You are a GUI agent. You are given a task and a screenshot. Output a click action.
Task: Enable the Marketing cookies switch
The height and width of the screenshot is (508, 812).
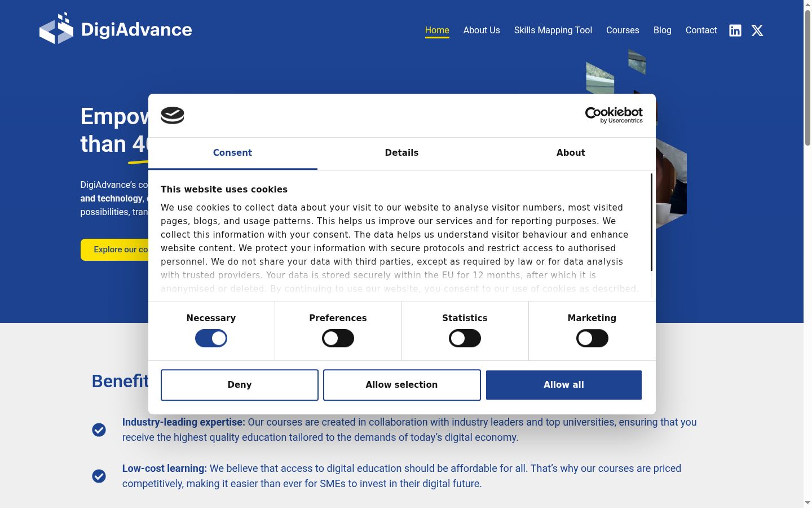click(x=592, y=338)
